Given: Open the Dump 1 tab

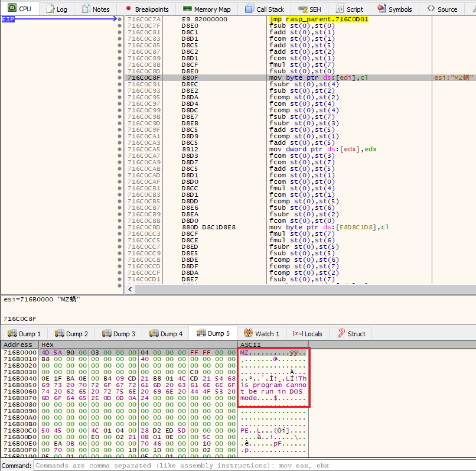Looking at the screenshot, I should (x=24, y=334).
